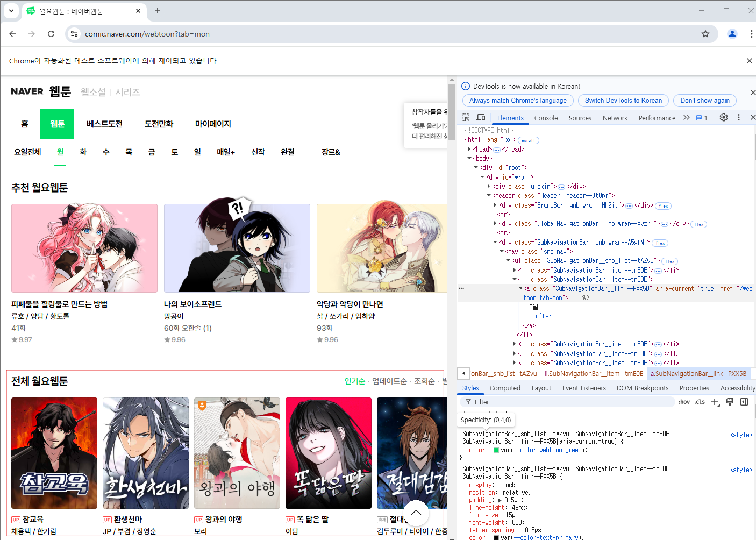The height and width of the screenshot is (540, 756).
Task: Collapse the nav class="snb_nav" node
Action: 502,251
